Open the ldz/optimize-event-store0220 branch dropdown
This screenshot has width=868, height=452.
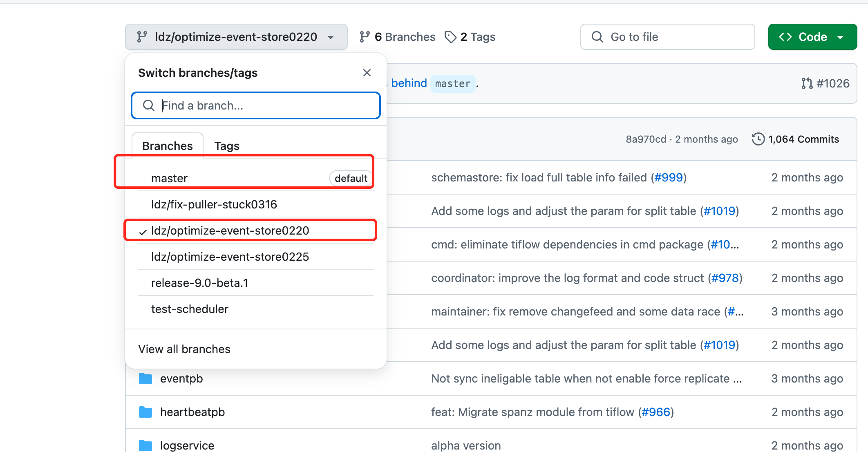coord(236,37)
